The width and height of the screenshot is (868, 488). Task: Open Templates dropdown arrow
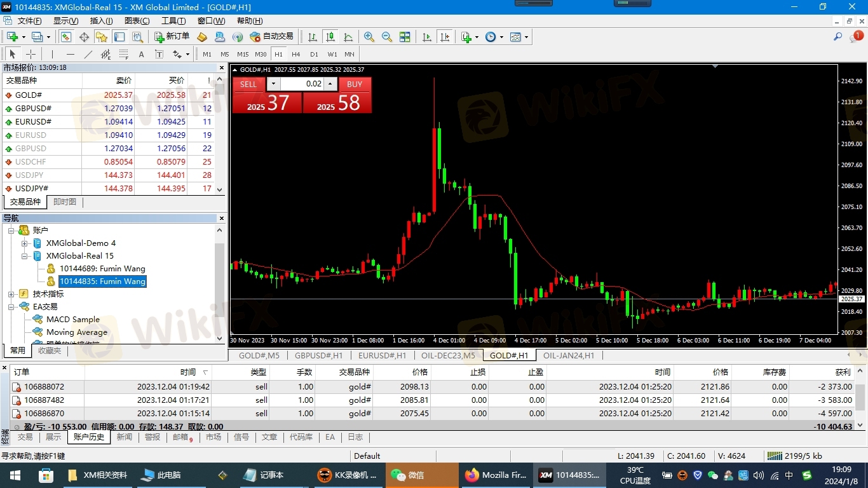(526, 37)
